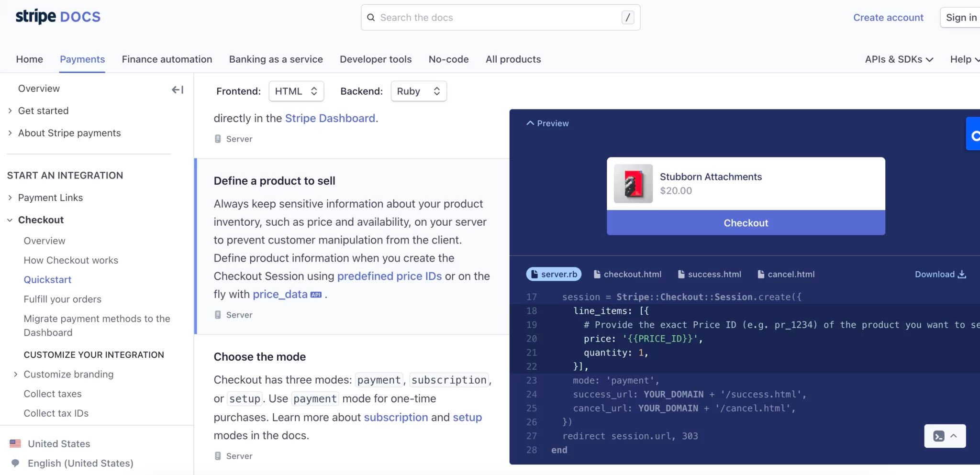Open Migrate payment methods to the Dashboard
980x475 pixels.
[x=97, y=325]
